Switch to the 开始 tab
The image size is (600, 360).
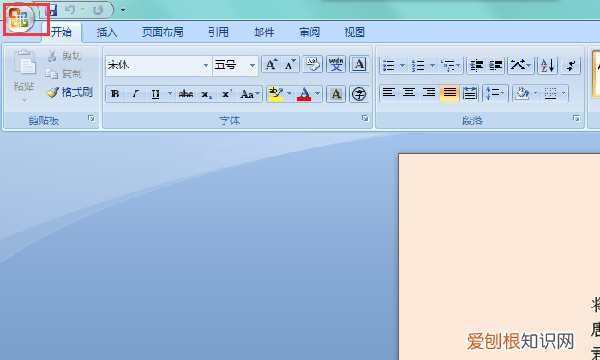point(61,32)
